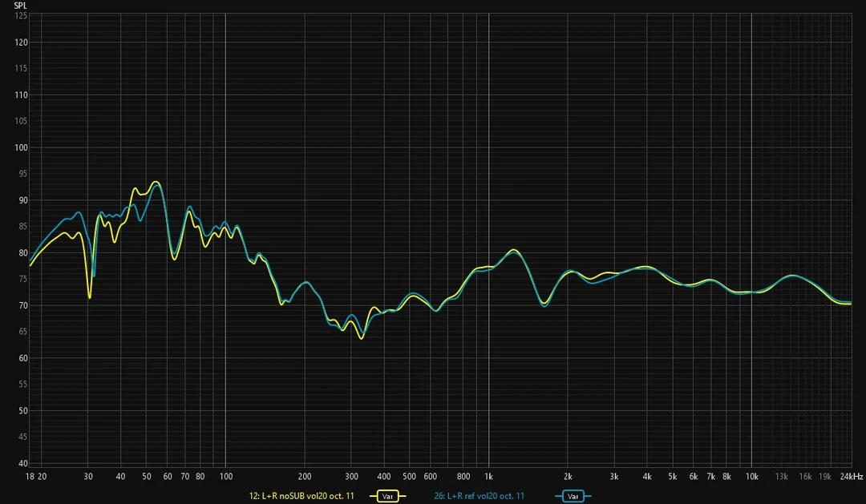Click the 16k frequency axis label
Screen dimensions: 866x504
pyautogui.click(x=805, y=477)
